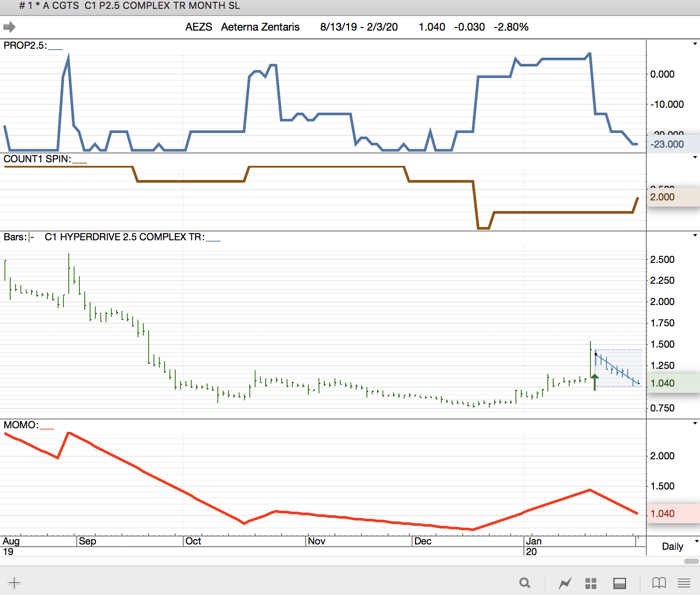Select the green up-arrow signal on the price chart
Image resolution: width=700 pixels, height=595 pixels.
(x=594, y=382)
